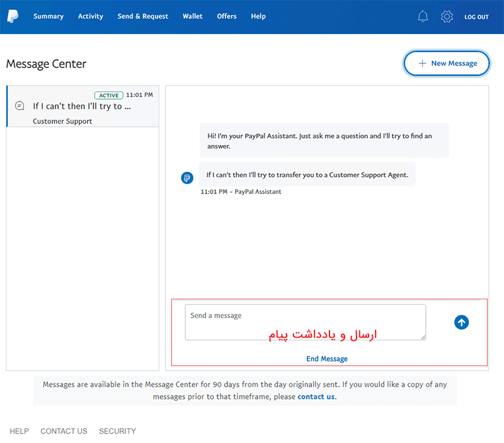Click the Message Center heading
This screenshot has width=504, height=443.
pos(46,64)
